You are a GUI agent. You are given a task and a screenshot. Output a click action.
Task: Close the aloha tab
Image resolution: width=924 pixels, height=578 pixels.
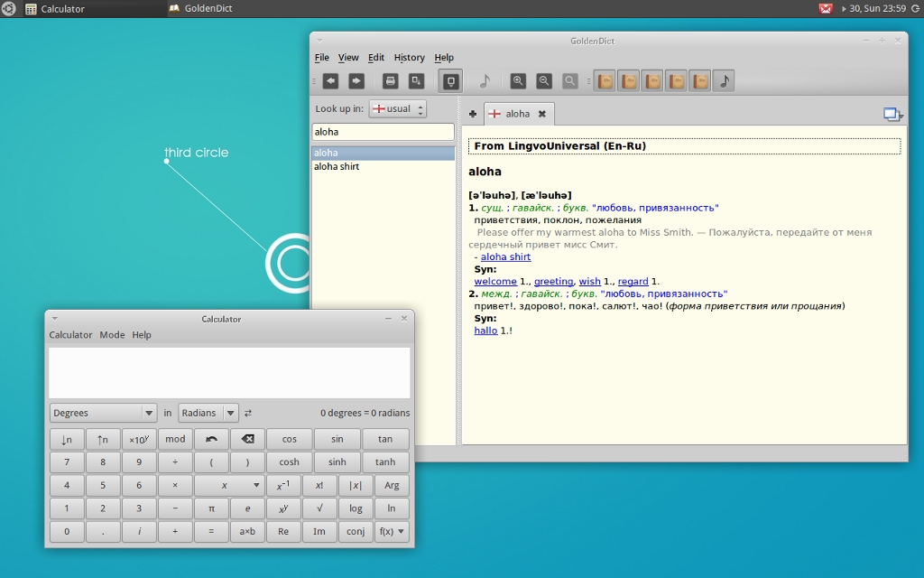click(542, 114)
